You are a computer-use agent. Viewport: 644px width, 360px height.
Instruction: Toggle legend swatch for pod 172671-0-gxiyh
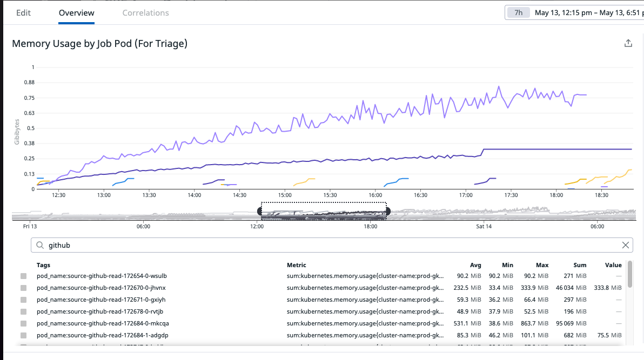click(23, 300)
